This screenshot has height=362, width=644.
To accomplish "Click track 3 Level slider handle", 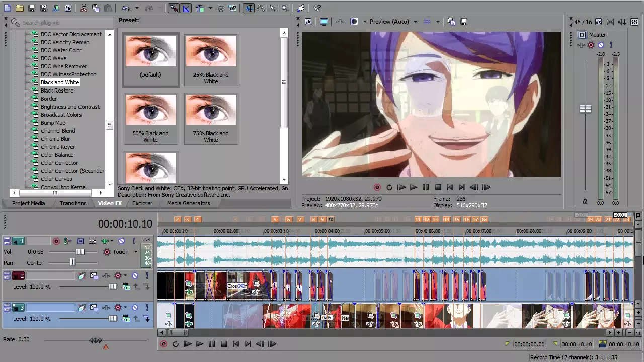I will (x=113, y=319).
